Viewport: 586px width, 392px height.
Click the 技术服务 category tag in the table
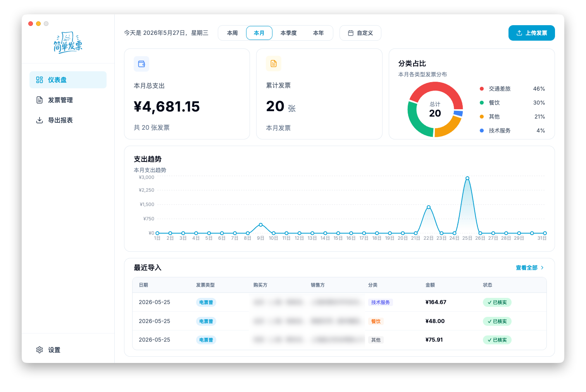381,303
